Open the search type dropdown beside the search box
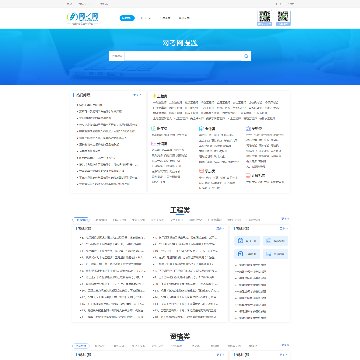 (117, 56)
